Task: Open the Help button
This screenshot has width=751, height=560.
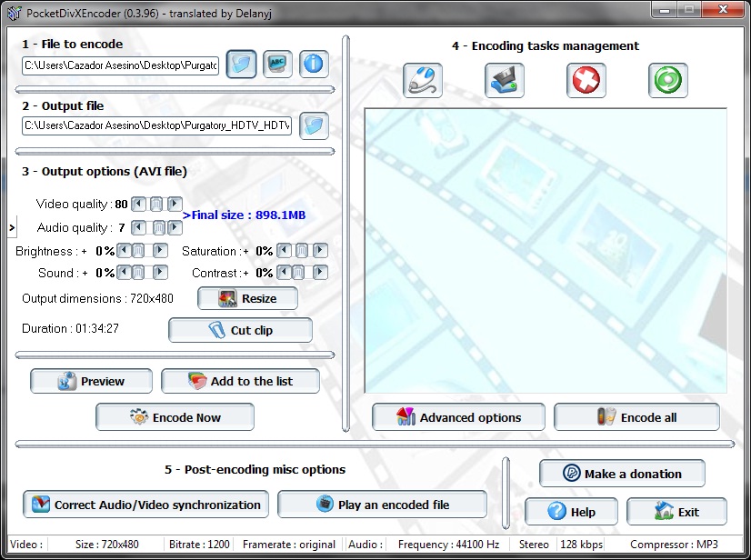Action: pos(571,512)
